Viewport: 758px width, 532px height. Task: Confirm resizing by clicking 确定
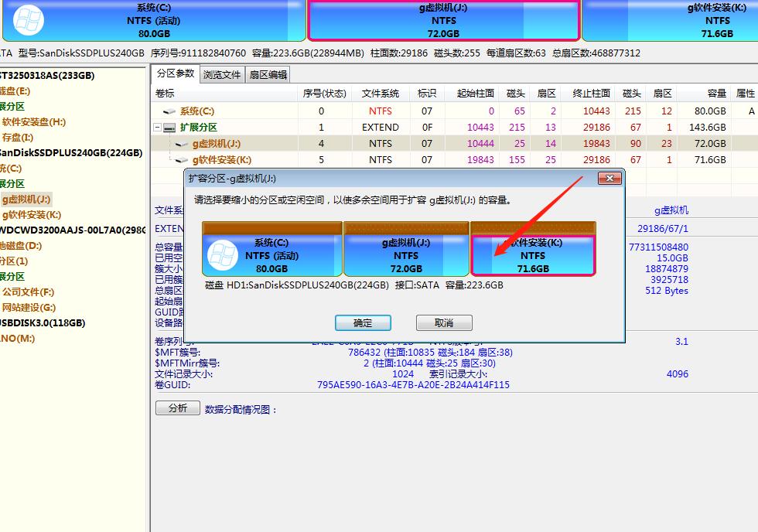coord(363,322)
